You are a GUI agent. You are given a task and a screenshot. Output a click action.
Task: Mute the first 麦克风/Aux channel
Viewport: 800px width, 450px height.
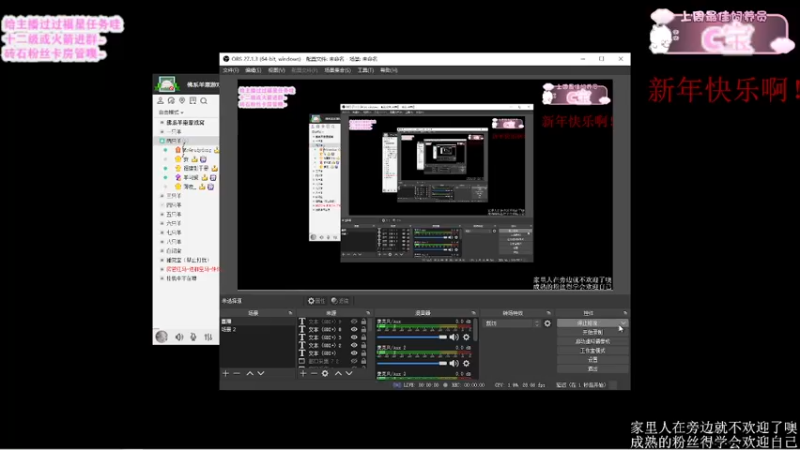[x=454, y=337]
